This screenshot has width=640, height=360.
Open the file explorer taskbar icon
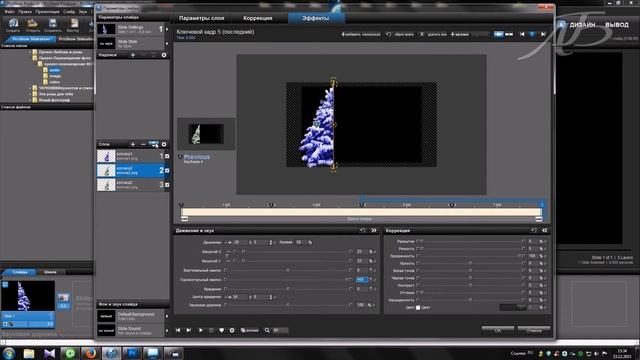click(x=29, y=353)
